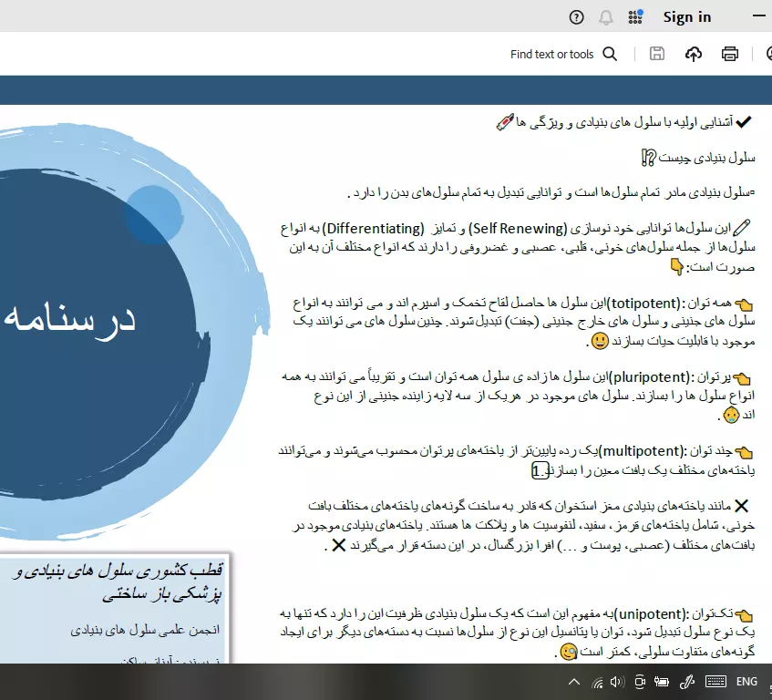Click the volume speaker icon
Screen dimensions: 772x700
[617, 682]
